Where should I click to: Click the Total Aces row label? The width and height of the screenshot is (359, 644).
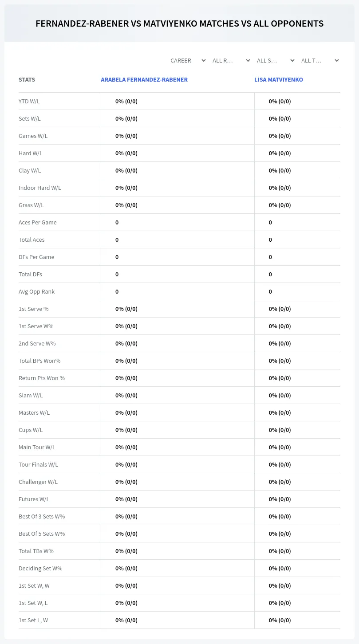(x=32, y=240)
